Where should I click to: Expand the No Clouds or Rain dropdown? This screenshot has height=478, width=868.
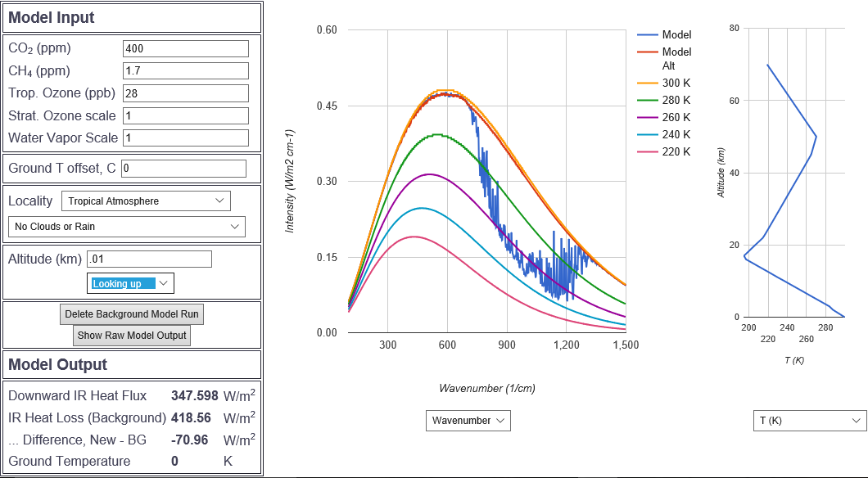coord(127,227)
